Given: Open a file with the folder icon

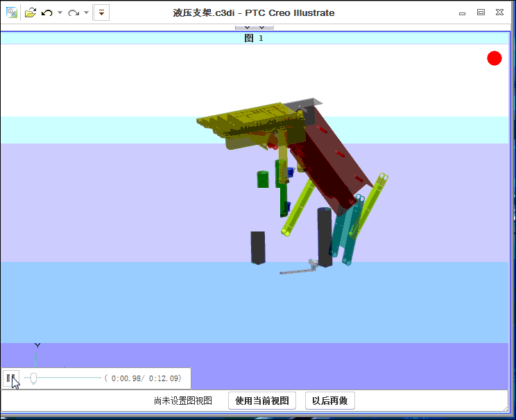Looking at the screenshot, I should point(31,13).
